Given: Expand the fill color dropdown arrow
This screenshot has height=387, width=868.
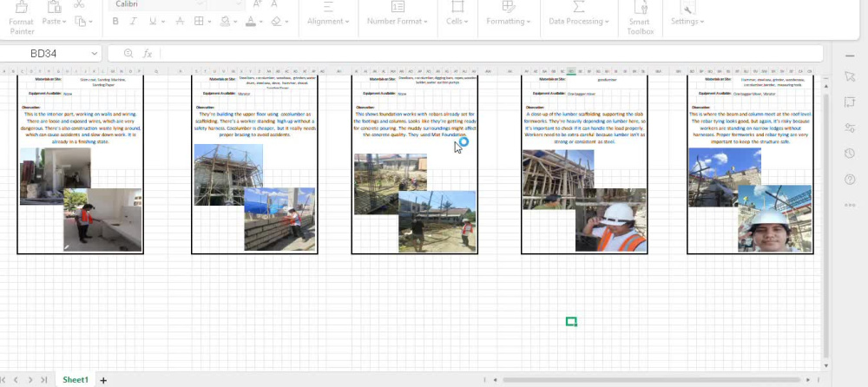Looking at the screenshot, I should pos(235,22).
